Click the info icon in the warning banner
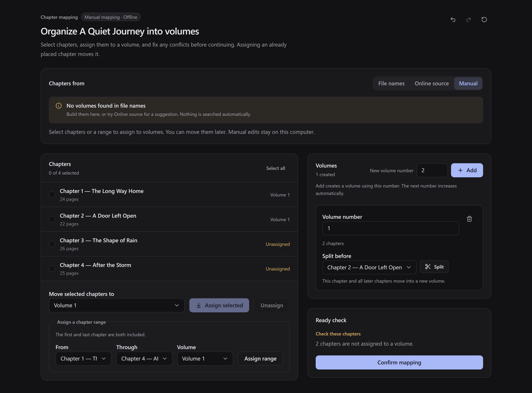 click(x=58, y=106)
